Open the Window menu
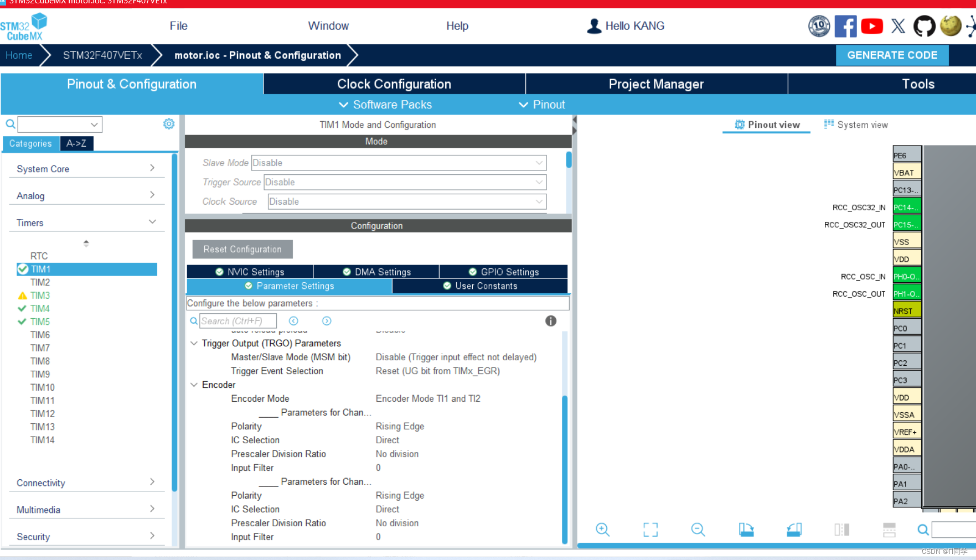 (x=328, y=26)
